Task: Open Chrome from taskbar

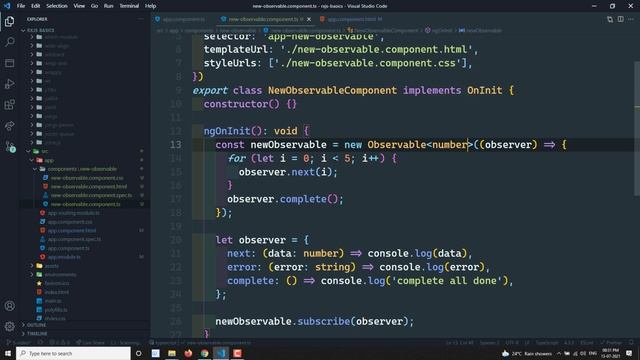Action: click(204, 353)
